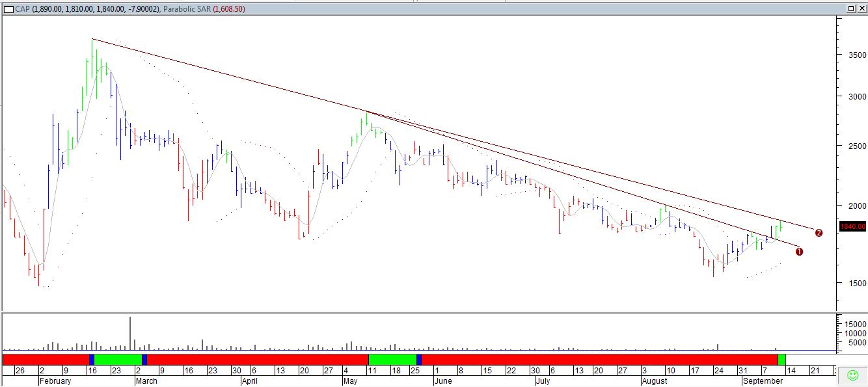
Task: Select the August month label
Action: point(654,381)
